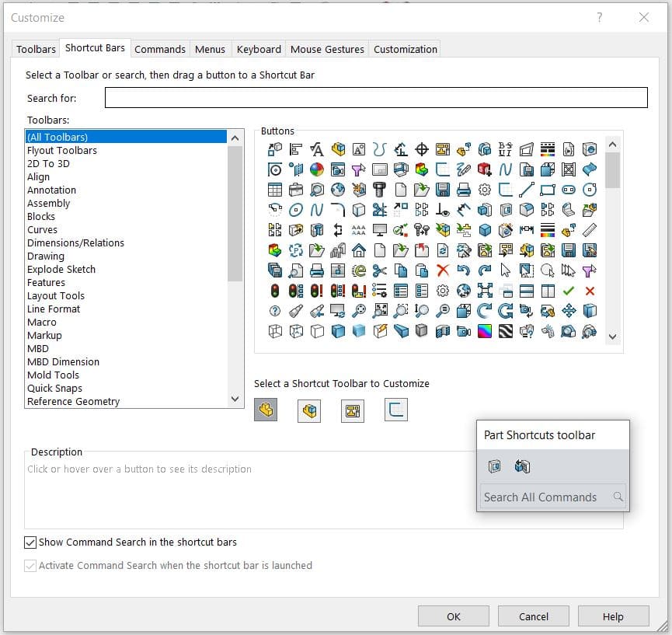
Task: Select the Cut scissors icon in Buttons
Action: pos(380,270)
